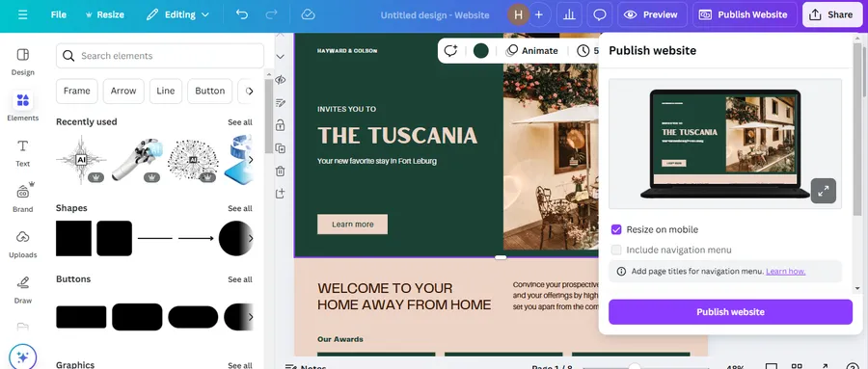
Task: Click the Learn how link
Action: click(x=785, y=272)
